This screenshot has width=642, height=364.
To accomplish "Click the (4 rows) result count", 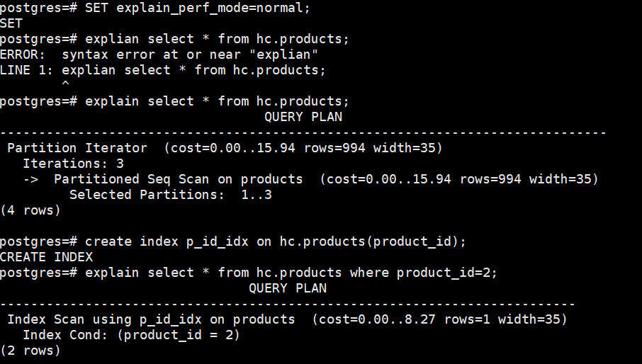I will 30,210.
